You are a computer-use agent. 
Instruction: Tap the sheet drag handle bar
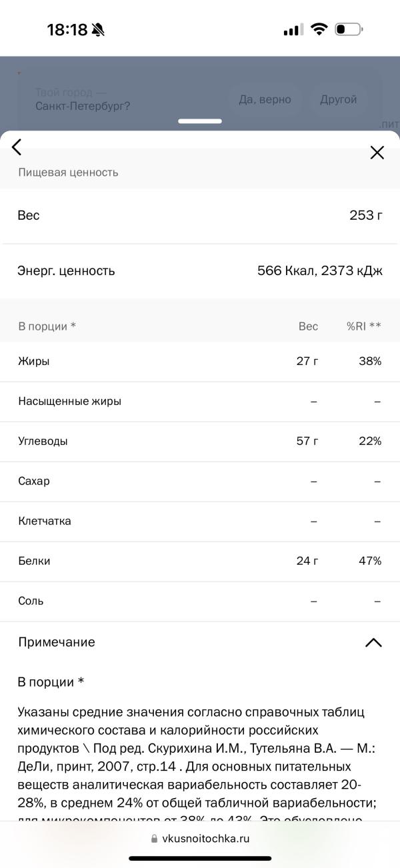click(200, 121)
